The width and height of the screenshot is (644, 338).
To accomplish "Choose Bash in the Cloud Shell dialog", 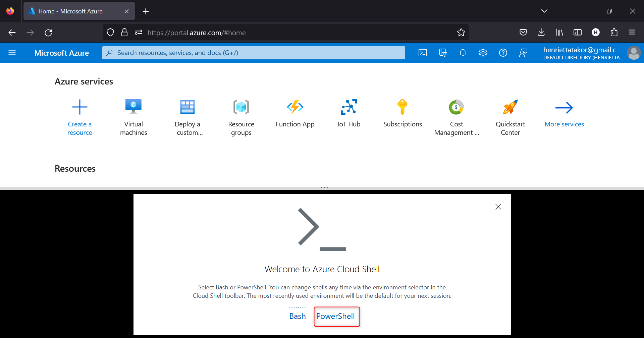I will 298,316.
